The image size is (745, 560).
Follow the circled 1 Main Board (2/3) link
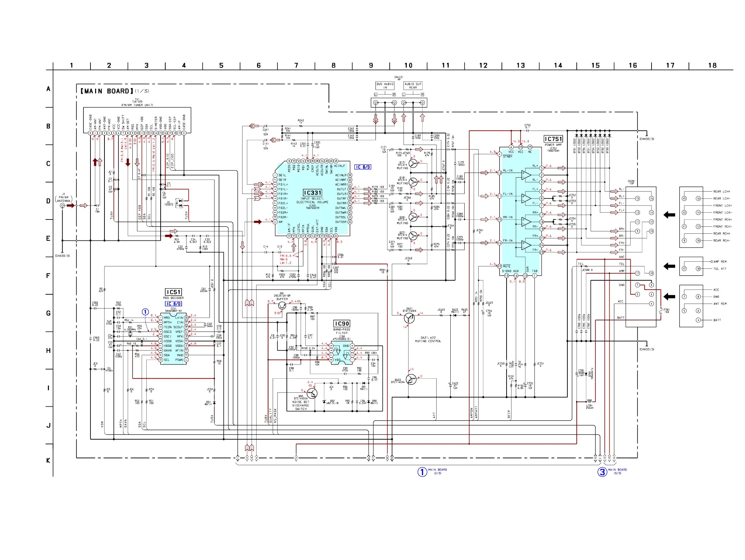[422, 472]
